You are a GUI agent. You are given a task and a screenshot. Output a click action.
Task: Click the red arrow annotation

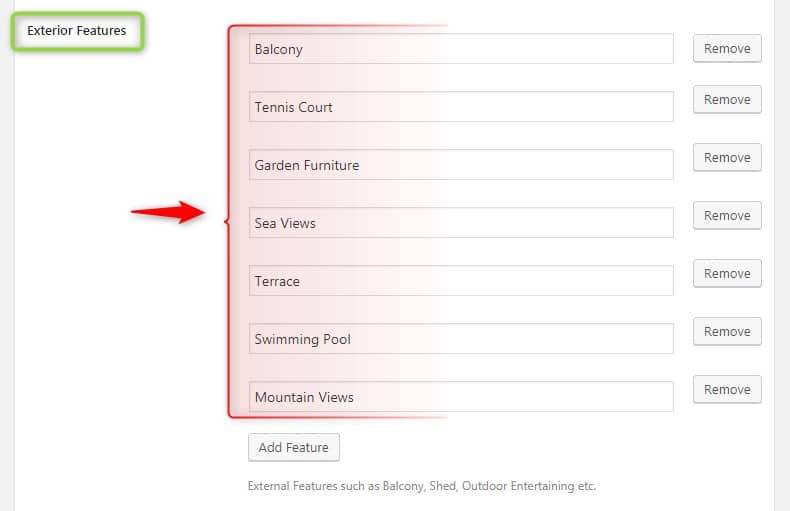tap(167, 212)
